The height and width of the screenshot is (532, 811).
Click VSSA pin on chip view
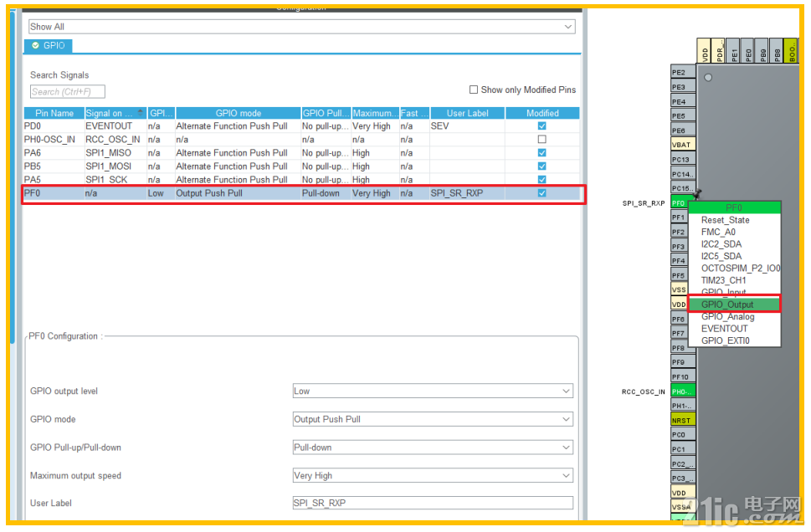coord(683,507)
